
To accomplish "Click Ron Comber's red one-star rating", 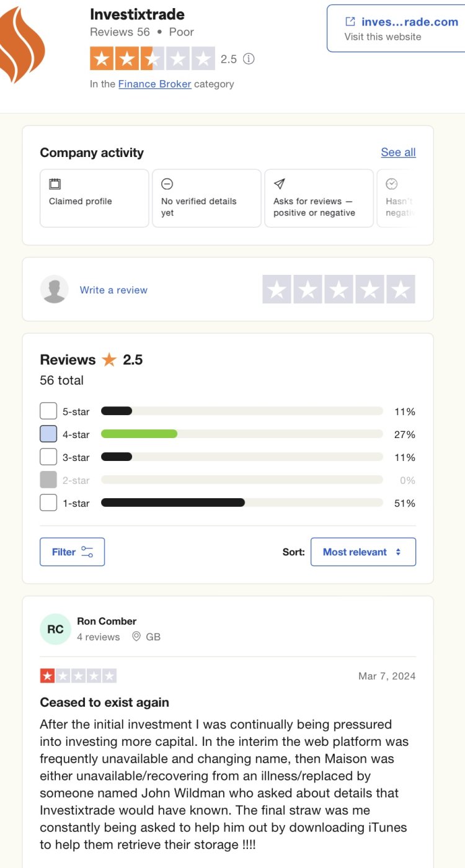I will point(78,676).
